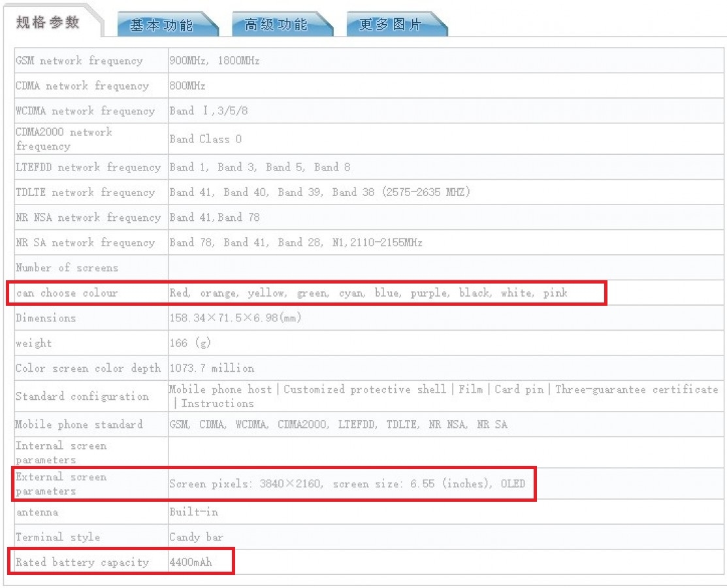The width and height of the screenshot is (727, 588).
Task: Select the 'Standard configuration' label
Action: coord(82,397)
